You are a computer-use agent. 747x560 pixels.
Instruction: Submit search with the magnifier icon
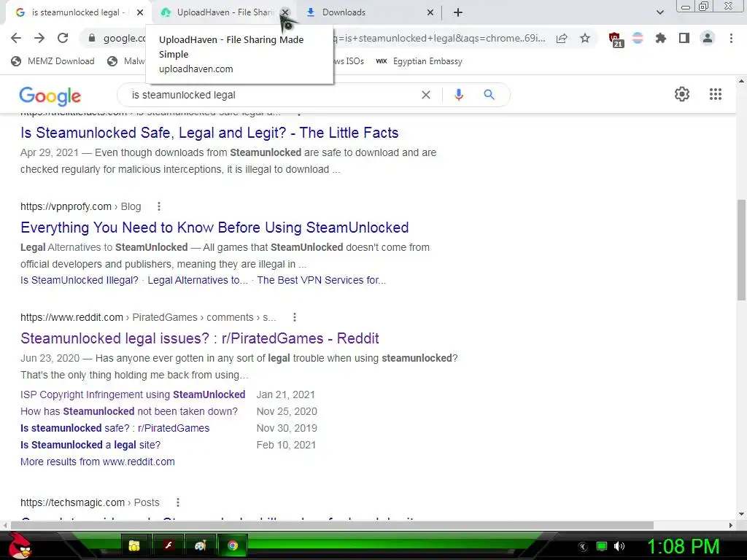click(489, 95)
